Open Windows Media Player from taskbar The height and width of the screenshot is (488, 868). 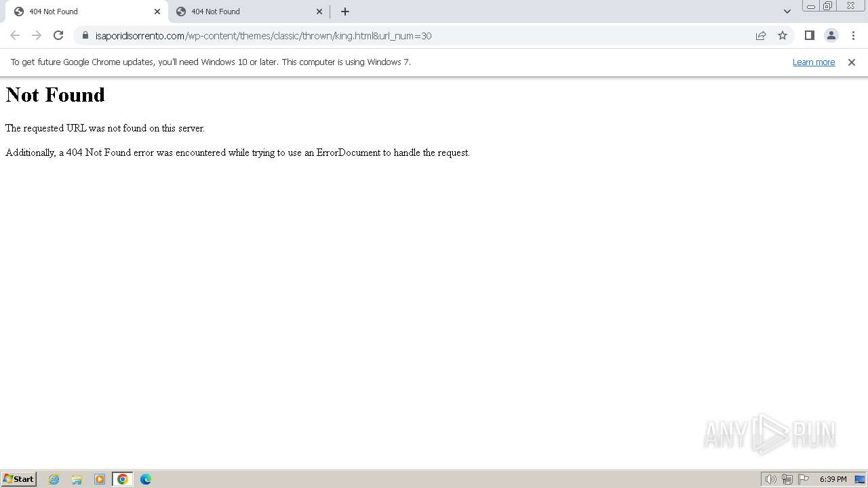100,479
